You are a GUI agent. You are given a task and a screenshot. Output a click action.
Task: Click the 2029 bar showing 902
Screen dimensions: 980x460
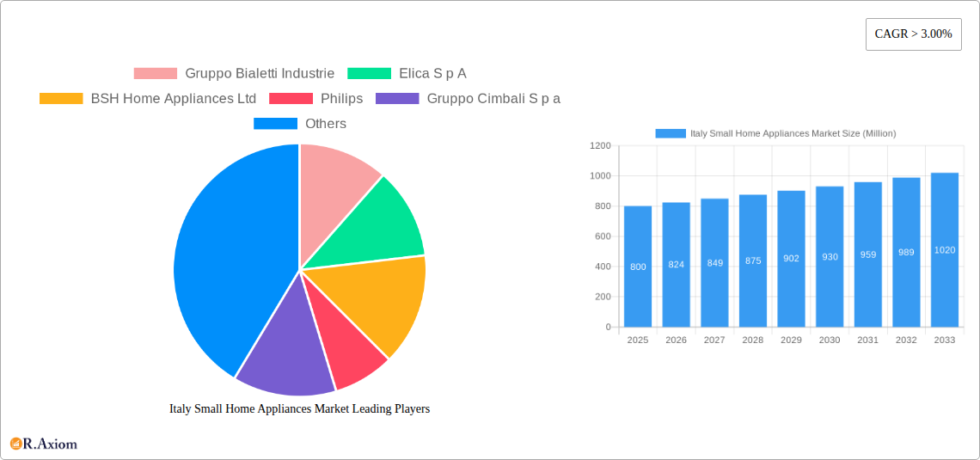click(x=791, y=259)
